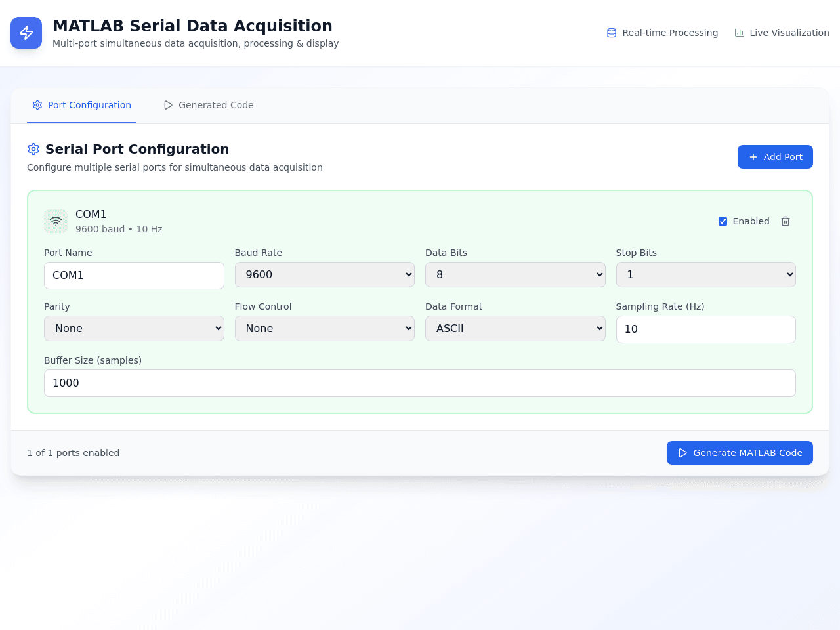The image size is (840, 630).
Task: Delete COM1 port with trash icon
Action: [x=786, y=221]
